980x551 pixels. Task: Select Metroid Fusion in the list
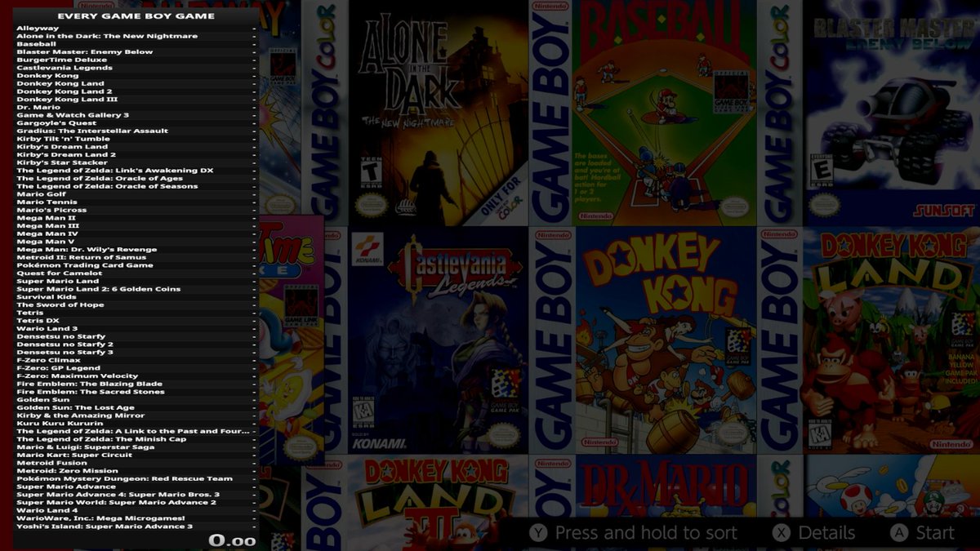point(136,463)
